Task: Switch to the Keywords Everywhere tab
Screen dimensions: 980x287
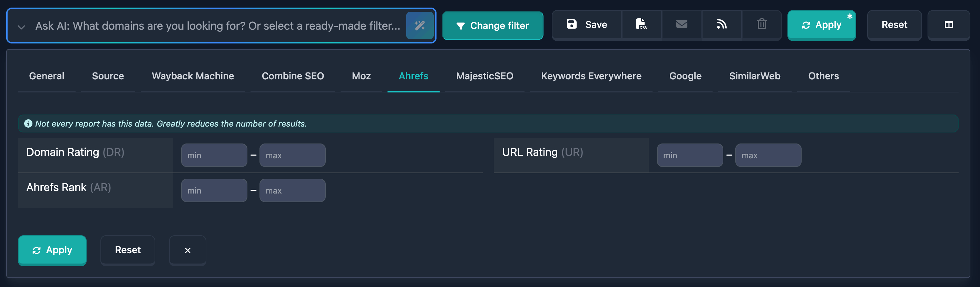Action: 591,76
